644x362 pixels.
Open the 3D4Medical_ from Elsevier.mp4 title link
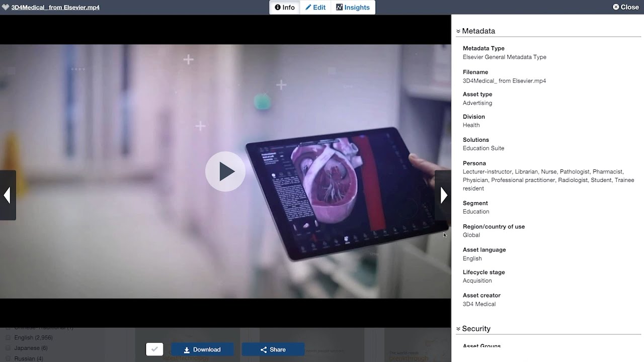pos(55,8)
